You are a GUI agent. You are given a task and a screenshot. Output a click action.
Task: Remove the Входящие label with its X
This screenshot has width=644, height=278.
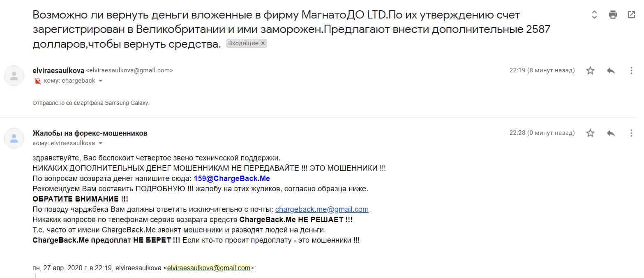point(263,43)
